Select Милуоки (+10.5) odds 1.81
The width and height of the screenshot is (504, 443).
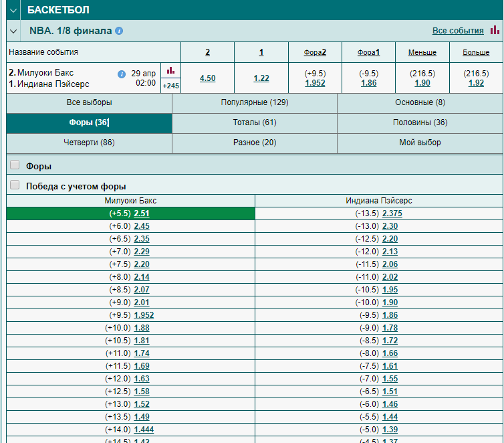142,341
